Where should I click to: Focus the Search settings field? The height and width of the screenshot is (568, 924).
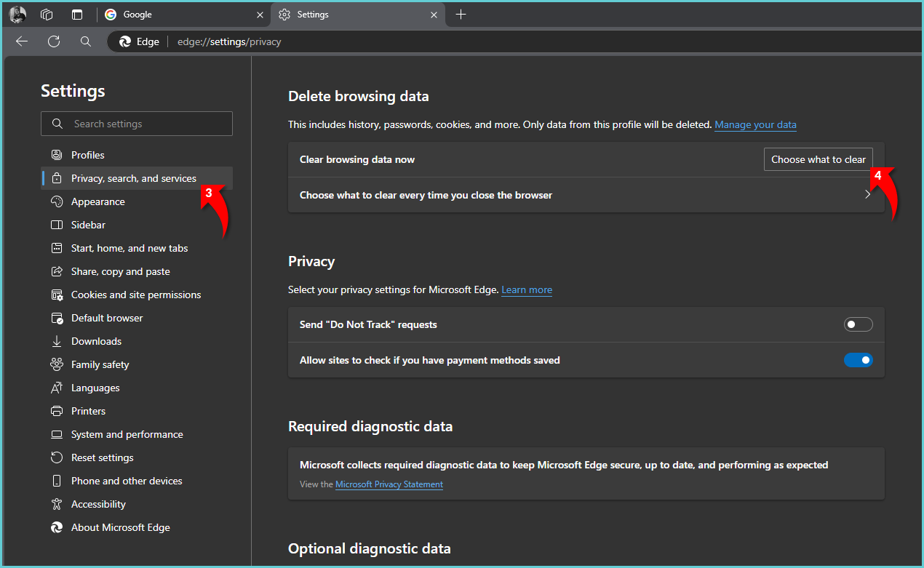pyautogui.click(x=137, y=124)
